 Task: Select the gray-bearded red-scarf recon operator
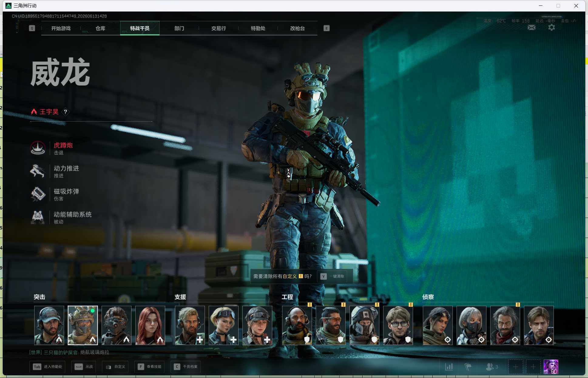505,325
